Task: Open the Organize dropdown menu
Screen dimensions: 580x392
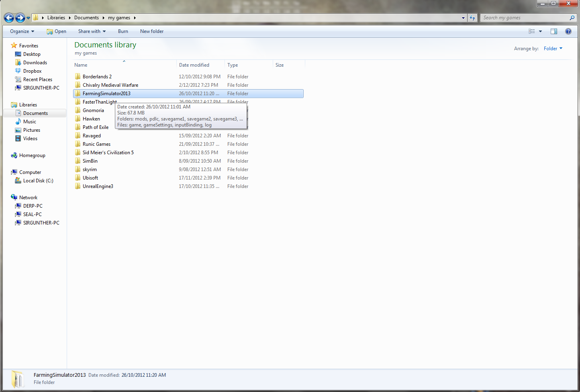Action: [x=22, y=31]
